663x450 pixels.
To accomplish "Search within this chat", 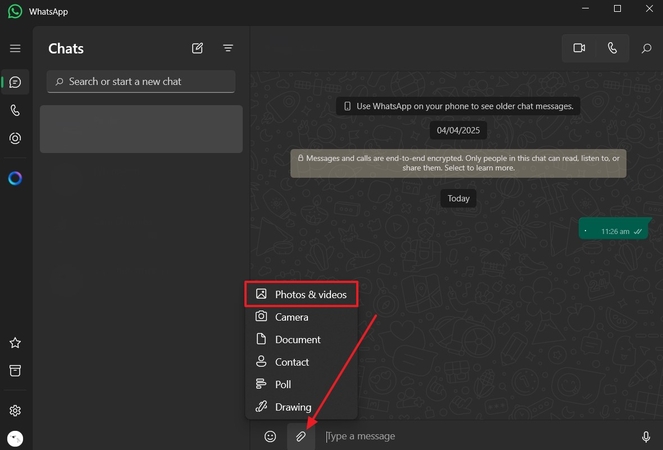I will click(x=646, y=48).
